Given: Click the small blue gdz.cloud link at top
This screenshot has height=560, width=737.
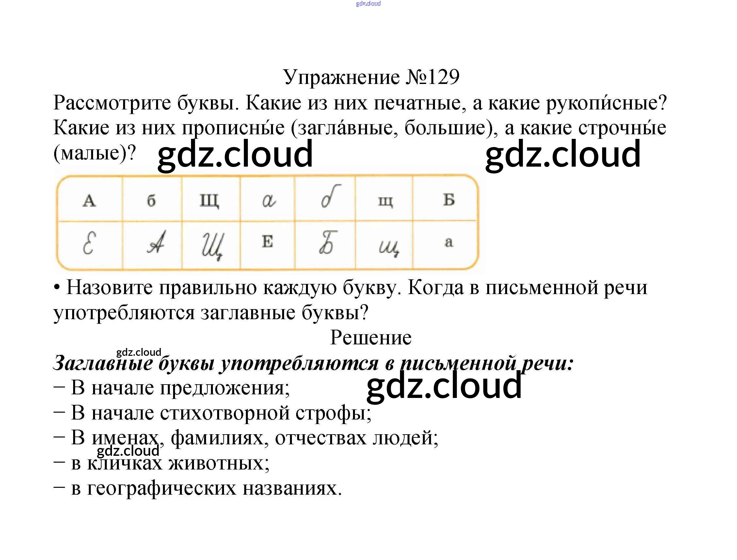Looking at the screenshot, I should coord(368,4).
